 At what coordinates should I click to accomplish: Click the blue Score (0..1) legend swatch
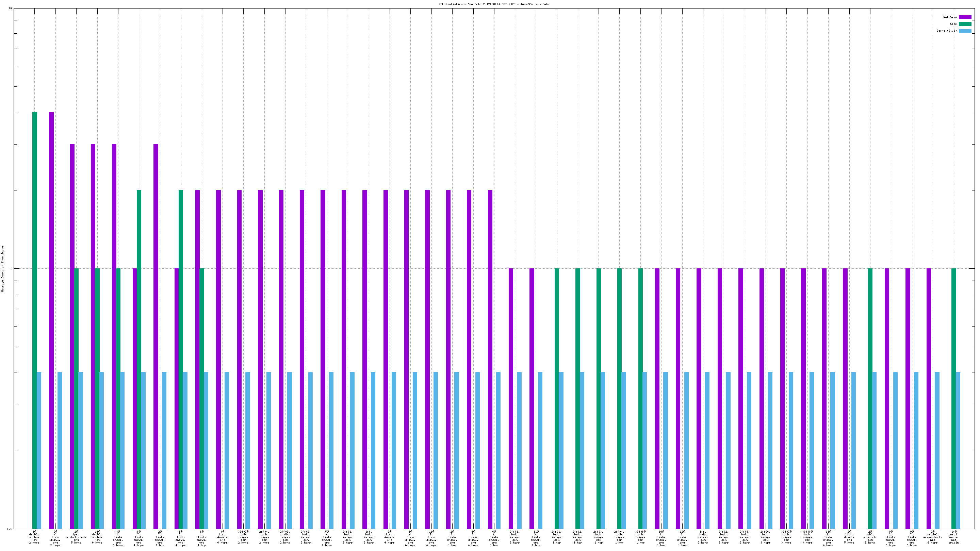pyautogui.click(x=965, y=31)
